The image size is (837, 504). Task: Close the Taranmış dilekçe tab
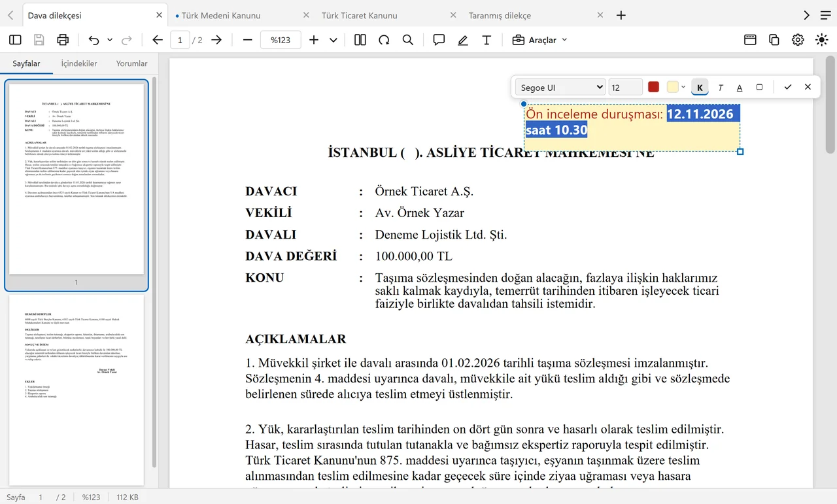[x=600, y=15]
